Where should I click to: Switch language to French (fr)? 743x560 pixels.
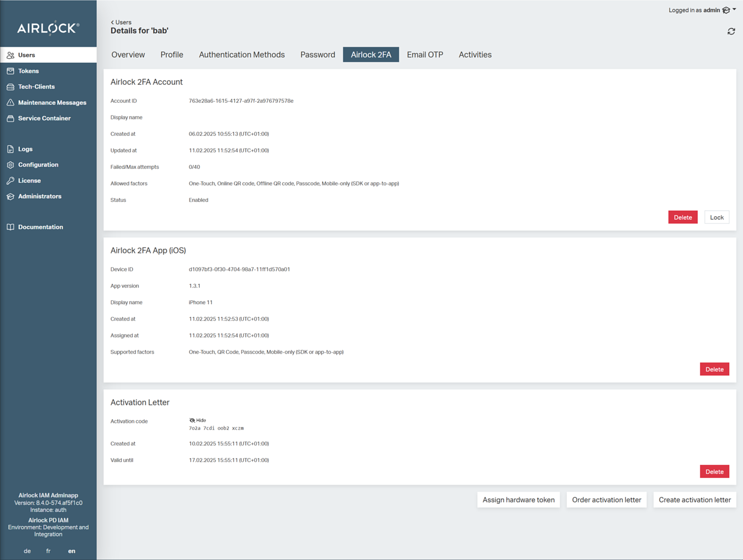click(48, 551)
